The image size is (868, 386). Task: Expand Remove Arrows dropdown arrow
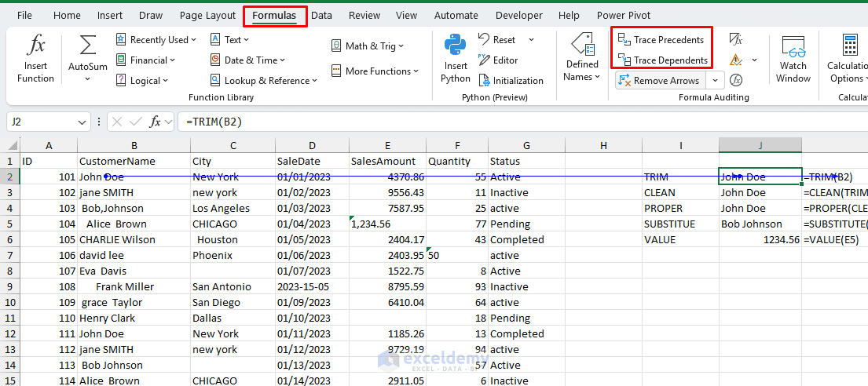pyautogui.click(x=715, y=81)
